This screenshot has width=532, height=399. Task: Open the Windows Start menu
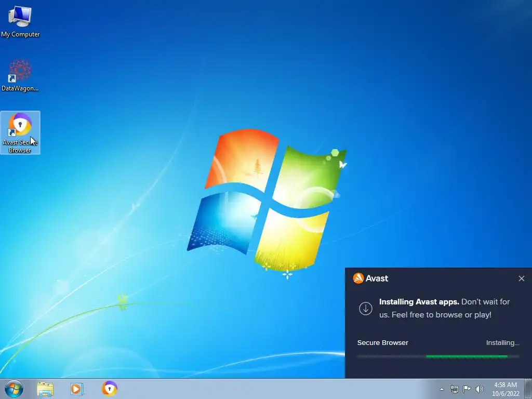[14, 389]
